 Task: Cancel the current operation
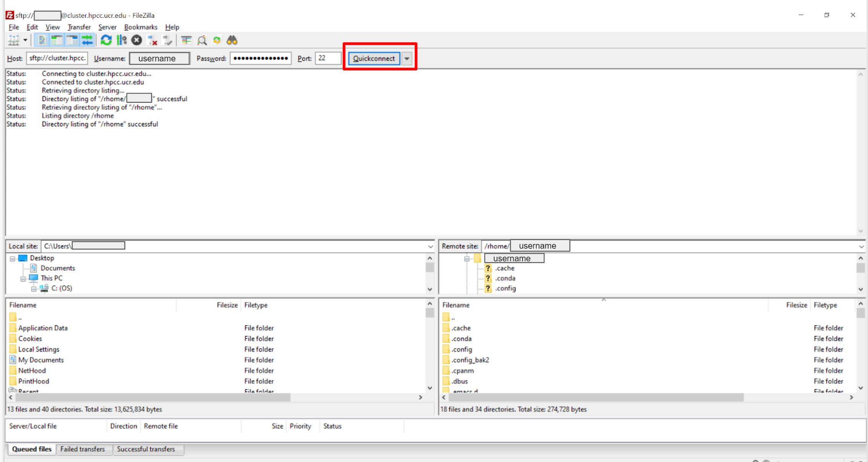pos(136,40)
